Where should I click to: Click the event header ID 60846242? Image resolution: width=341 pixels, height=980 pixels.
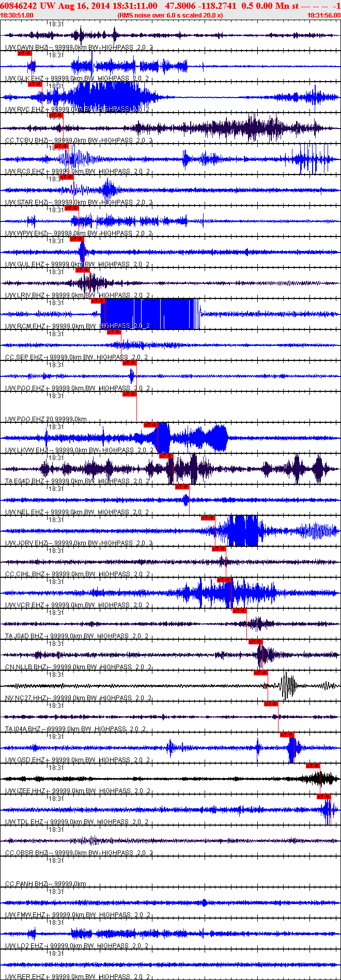[x=18, y=6]
